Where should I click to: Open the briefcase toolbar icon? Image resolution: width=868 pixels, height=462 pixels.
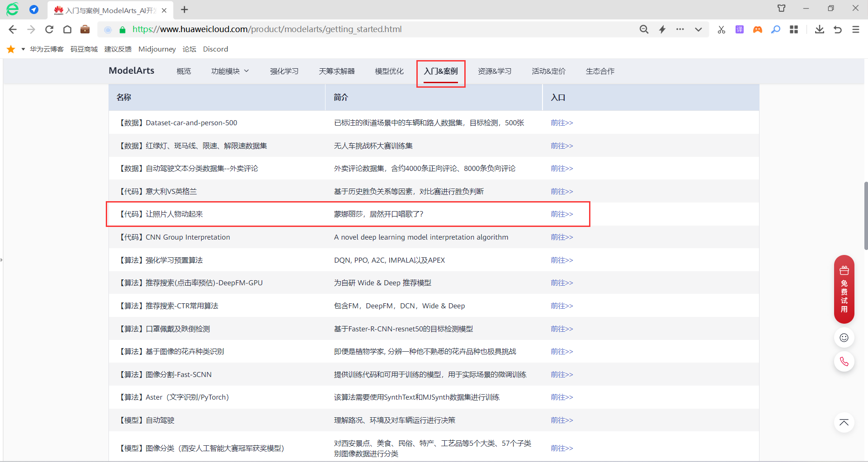tap(85, 29)
